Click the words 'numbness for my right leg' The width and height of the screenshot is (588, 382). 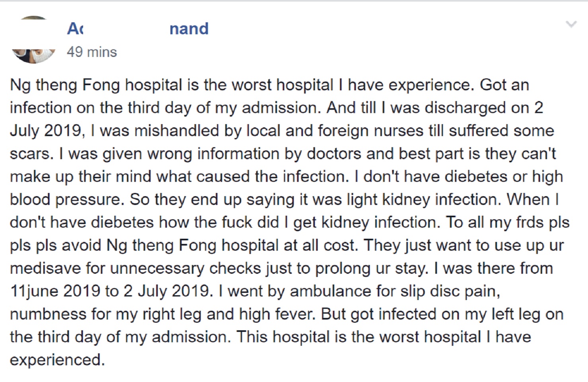tap(106, 314)
